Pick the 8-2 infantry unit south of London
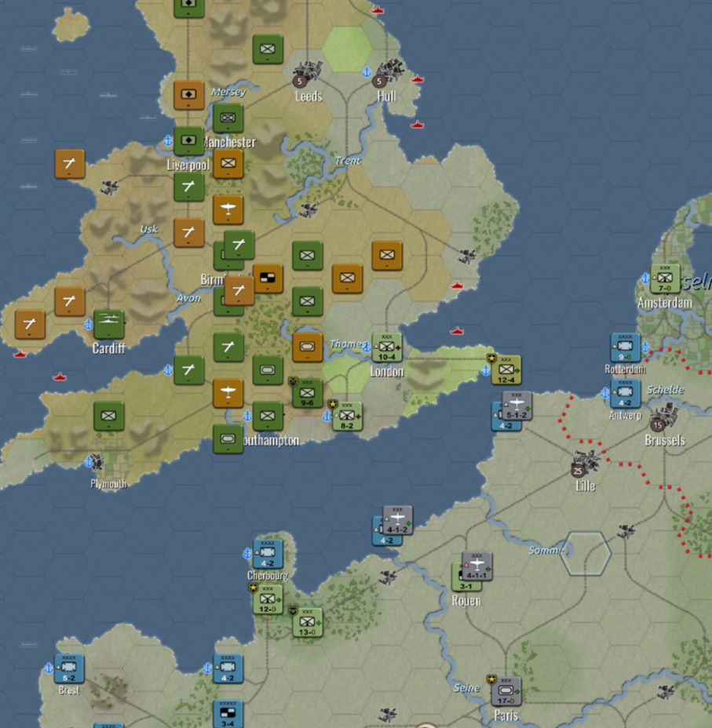This screenshot has height=728, width=712. pyautogui.click(x=348, y=417)
